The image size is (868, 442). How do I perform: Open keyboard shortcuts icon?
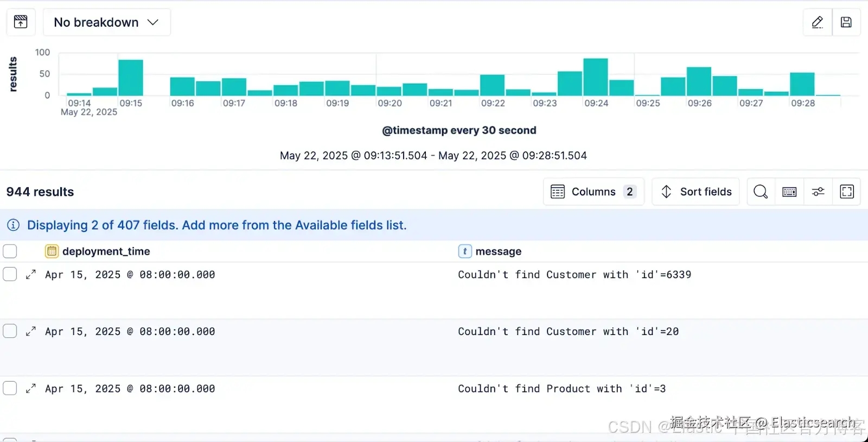pos(789,192)
